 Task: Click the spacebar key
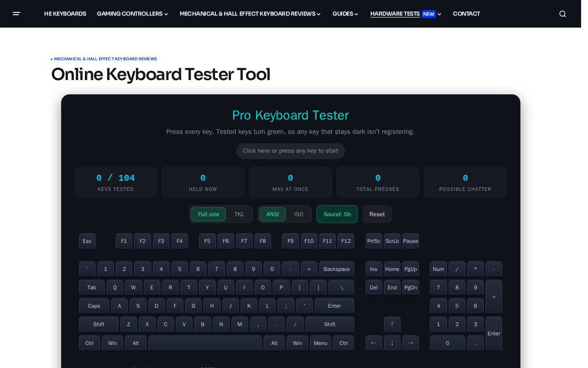205,343
